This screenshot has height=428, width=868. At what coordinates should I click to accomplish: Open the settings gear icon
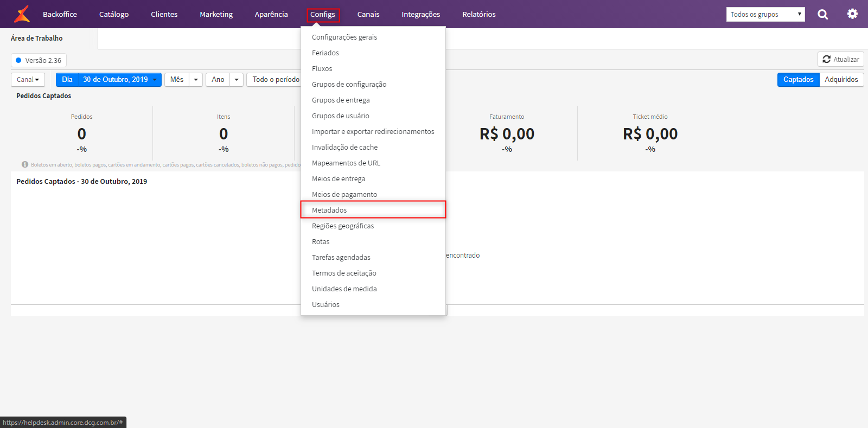(852, 14)
